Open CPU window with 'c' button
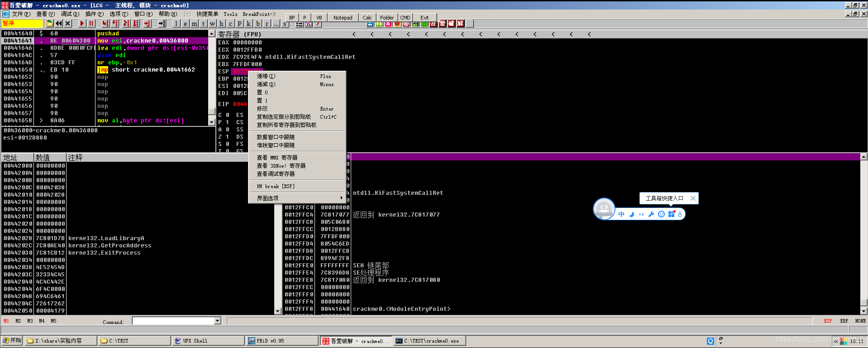The width and height of the screenshot is (868, 348). click(230, 24)
